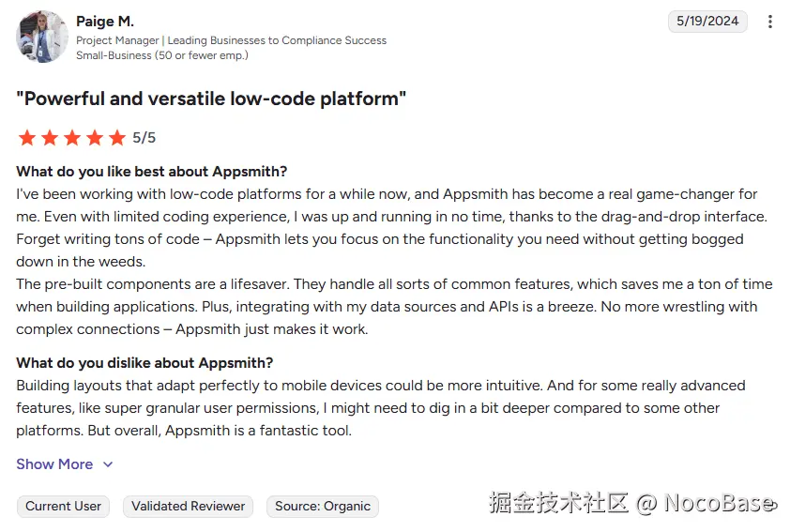Click "What do you dislike about Appsmith?" heading
The width and height of the screenshot is (790, 532).
coord(144,362)
